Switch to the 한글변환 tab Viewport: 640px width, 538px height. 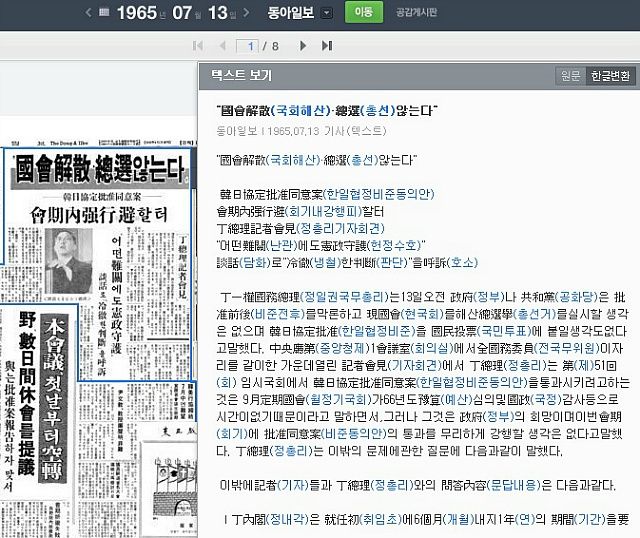(610, 76)
